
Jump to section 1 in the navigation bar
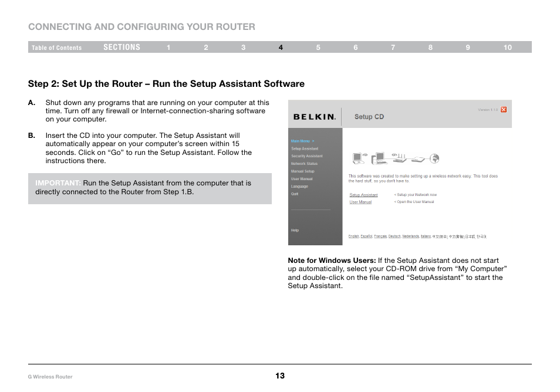168,48
